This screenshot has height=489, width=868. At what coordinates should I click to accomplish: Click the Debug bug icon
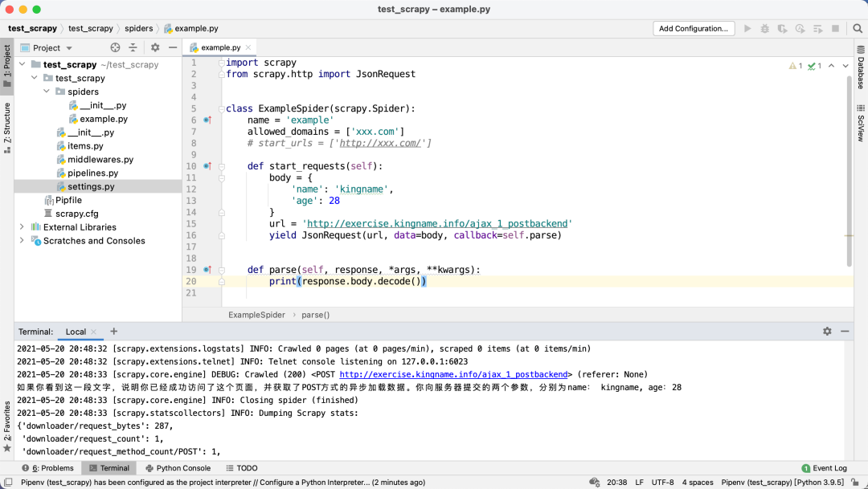pyautogui.click(x=764, y=28)
